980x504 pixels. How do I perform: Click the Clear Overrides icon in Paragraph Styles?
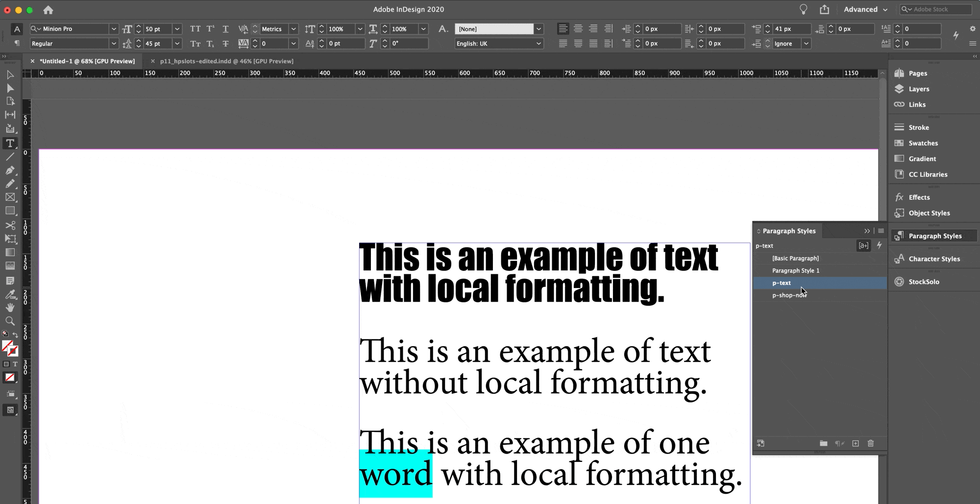839,443
